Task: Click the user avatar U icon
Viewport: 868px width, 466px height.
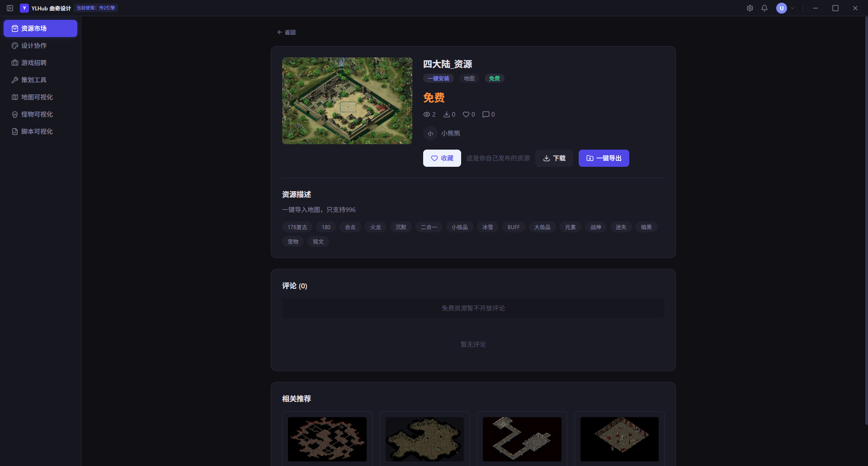Action: (782, 8)
